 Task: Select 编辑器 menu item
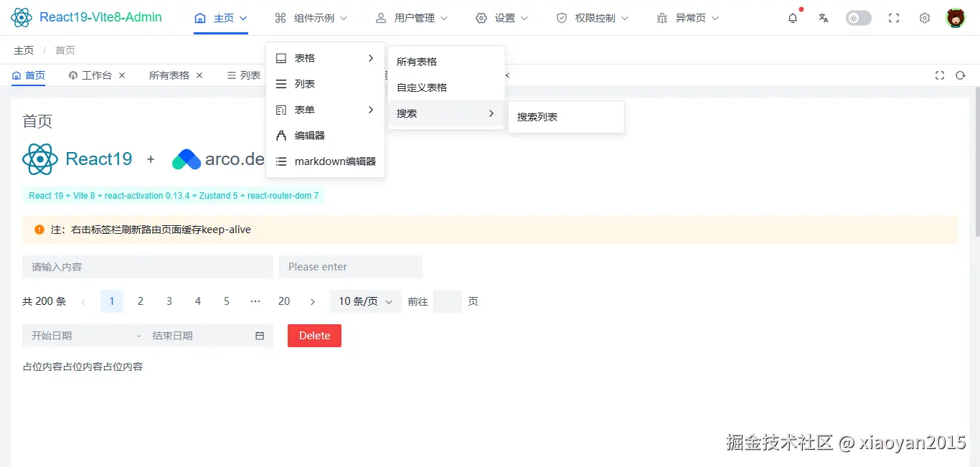tap(325, 136)
